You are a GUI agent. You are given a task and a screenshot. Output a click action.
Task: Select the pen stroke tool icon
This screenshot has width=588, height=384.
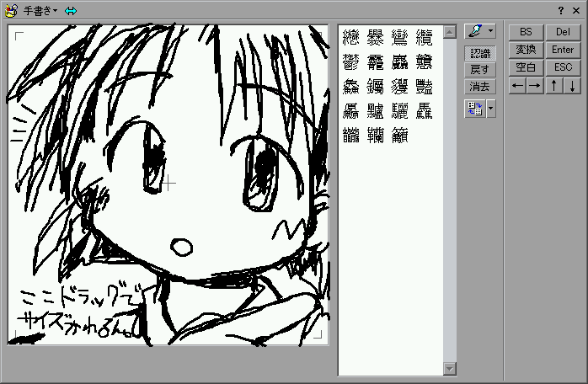(x=475, y=31)
